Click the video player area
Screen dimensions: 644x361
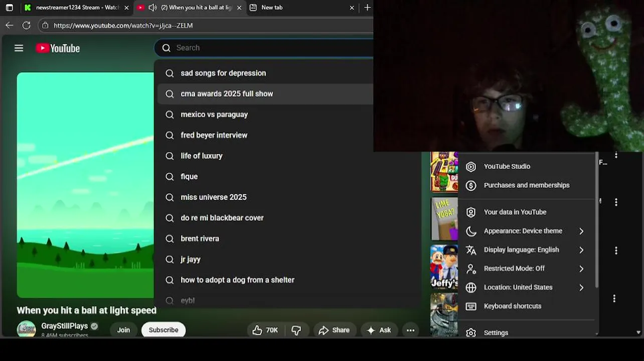click(x=85, y=186)
